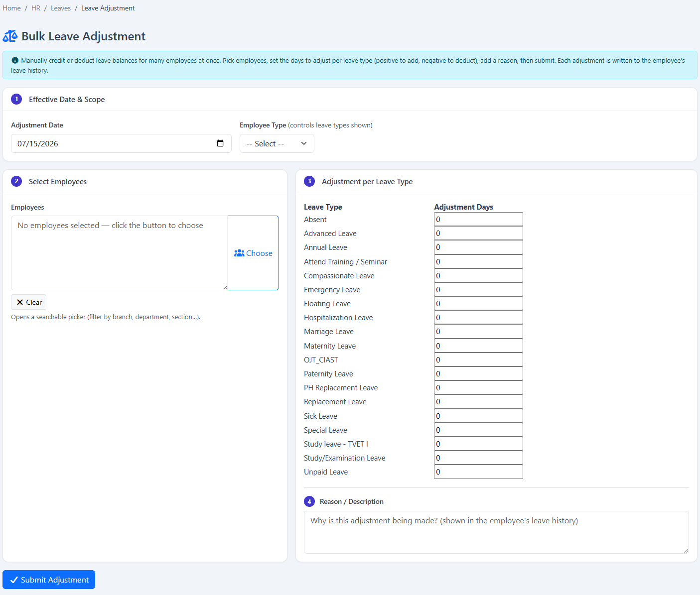Clear the selected employees

pyautogui.click(x=29, y=302)
